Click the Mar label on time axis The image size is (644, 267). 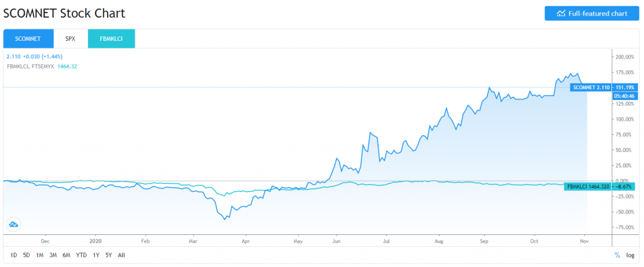[194, 241]
